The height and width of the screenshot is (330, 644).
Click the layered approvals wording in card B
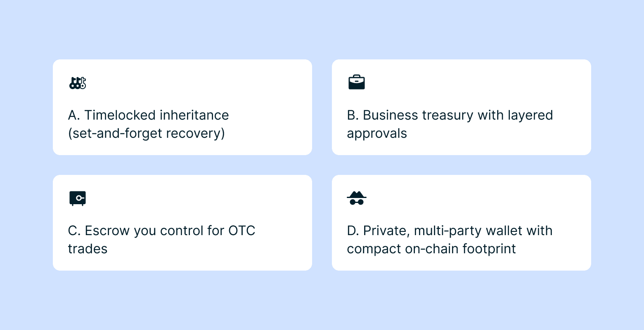click(377, 133)
